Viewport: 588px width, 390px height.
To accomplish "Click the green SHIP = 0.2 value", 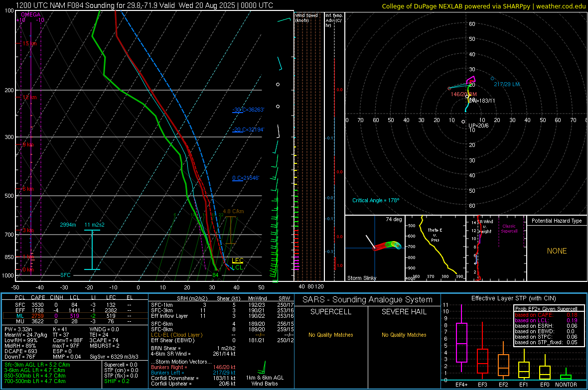I will pos(117,381).
